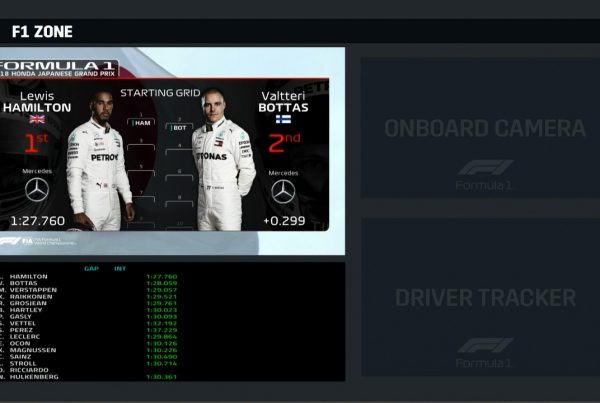
Task: Click lap time 1:30.361 in timing list
Action: tap(162, 377)
